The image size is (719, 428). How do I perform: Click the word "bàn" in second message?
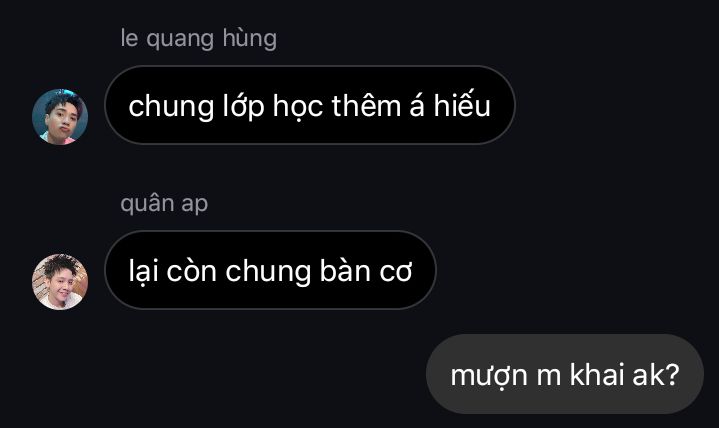coord(345,270)
